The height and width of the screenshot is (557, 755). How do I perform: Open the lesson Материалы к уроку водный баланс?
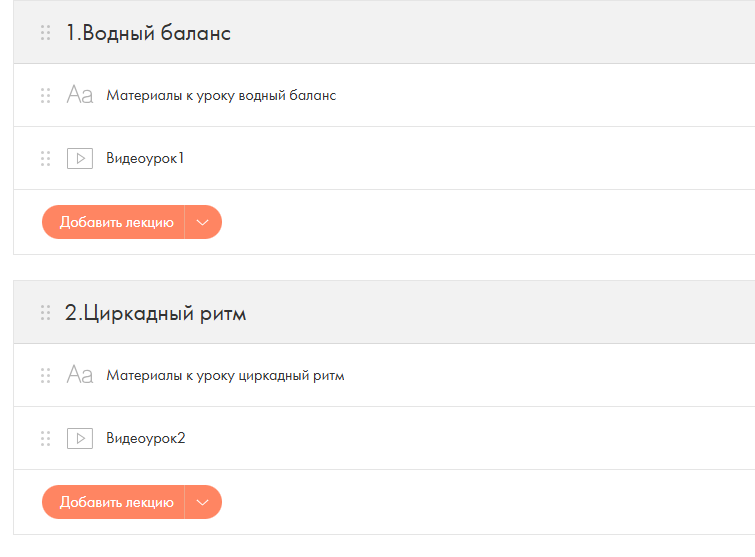pyautogui.click(x=221, y=95)
